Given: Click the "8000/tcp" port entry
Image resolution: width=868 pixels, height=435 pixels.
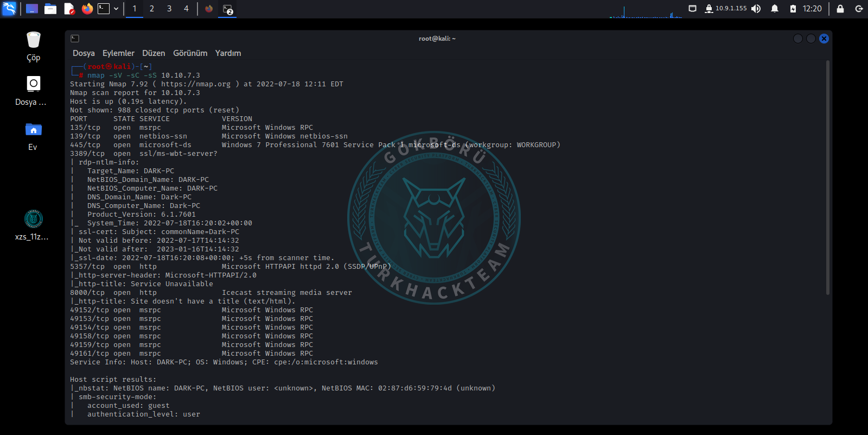Looking at the screenshot, I should pos(87,293).
